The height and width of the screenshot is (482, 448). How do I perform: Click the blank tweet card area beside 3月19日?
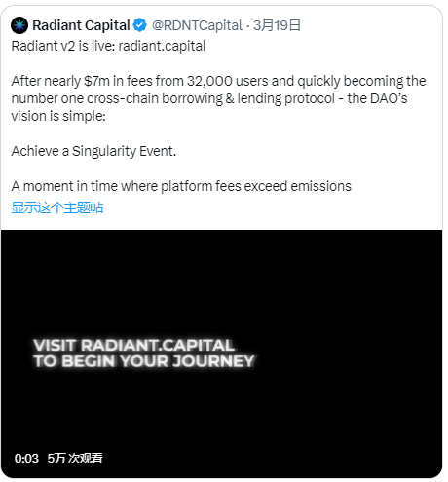(370, 25)
